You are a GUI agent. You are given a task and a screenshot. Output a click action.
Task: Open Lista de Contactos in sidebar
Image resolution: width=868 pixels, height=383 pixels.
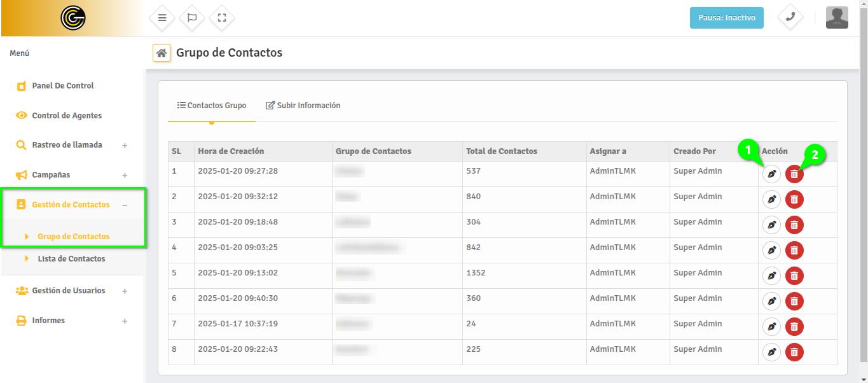[71, 259]
